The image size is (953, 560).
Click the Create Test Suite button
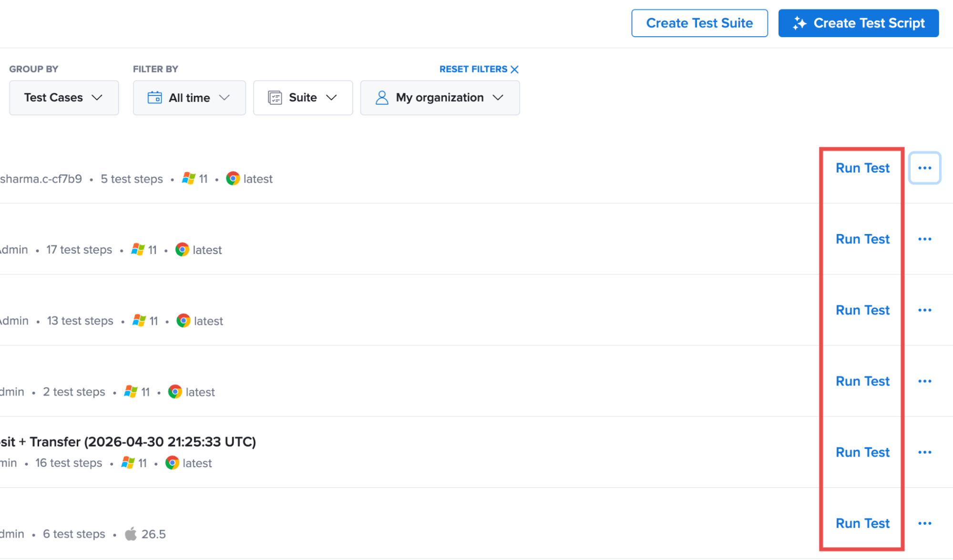699,23
